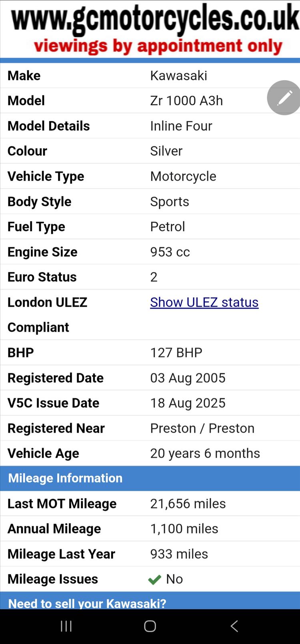Tap the Kawasaki make value
The width and height of the screenshot is (300, 644).
[178, 75]
